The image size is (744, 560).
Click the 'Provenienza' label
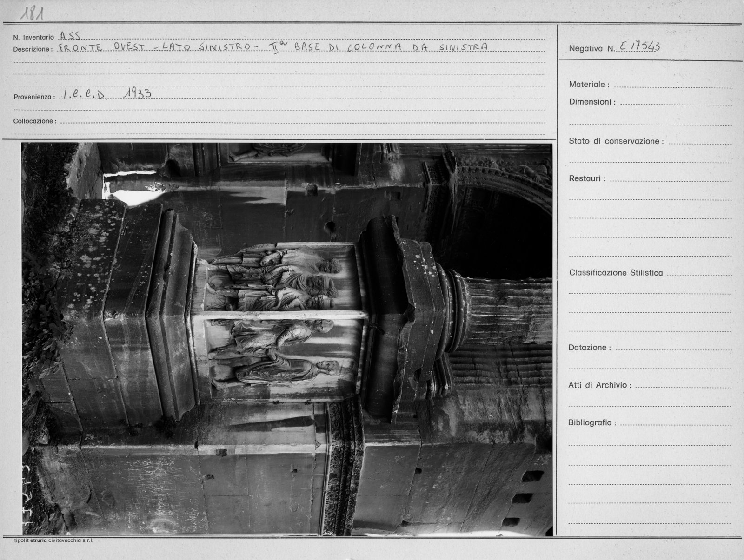[x=34, y=97]
